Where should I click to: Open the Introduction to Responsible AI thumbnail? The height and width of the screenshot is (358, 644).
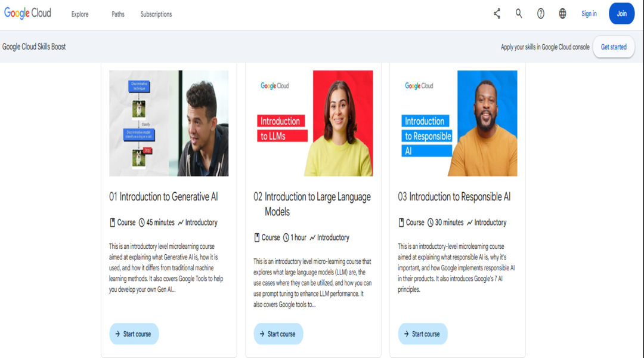(457, 124)
